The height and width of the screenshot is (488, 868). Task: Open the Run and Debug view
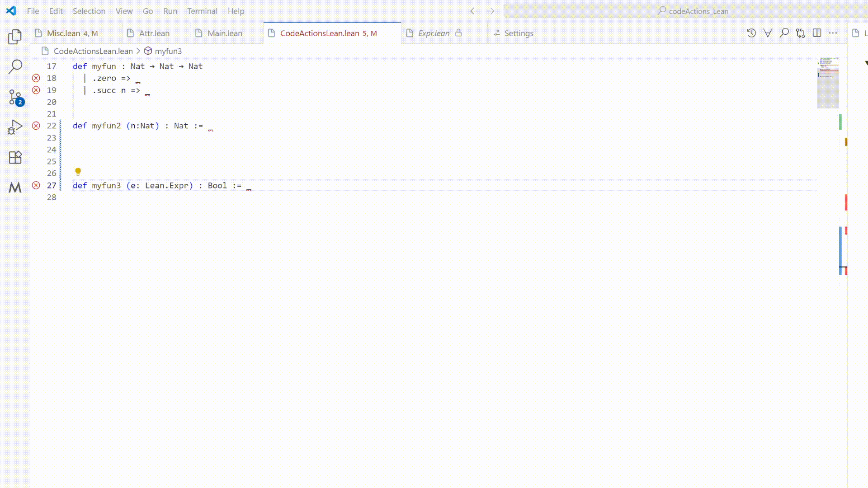pyautogui.click(x=15, y=127)
